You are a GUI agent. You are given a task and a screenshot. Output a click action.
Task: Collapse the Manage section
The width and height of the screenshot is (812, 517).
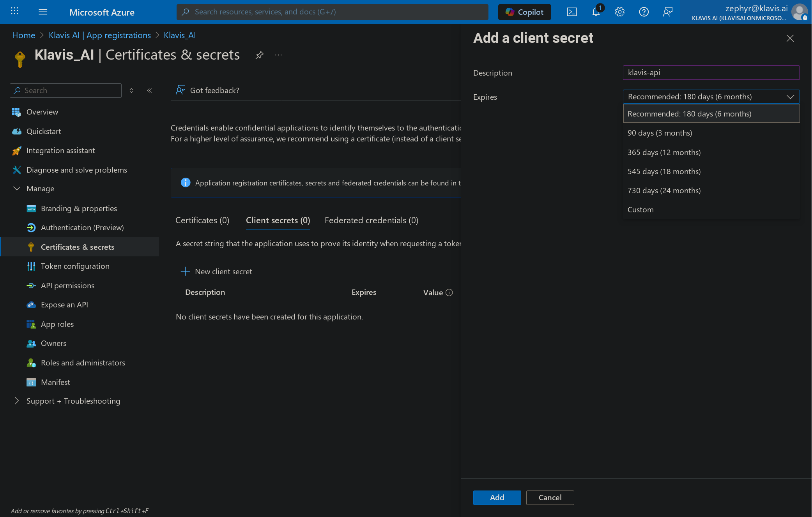pos(17,189)
